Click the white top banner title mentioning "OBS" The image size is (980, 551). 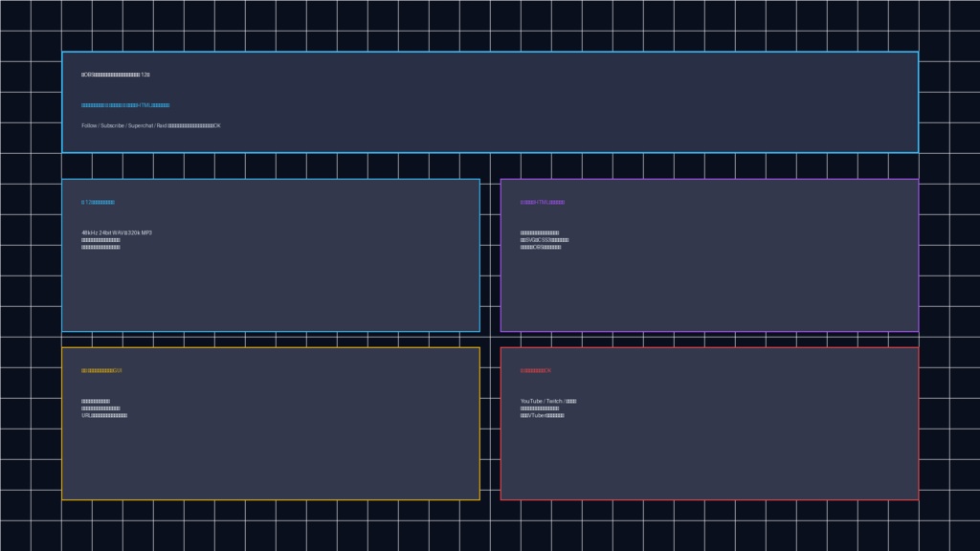tap(116, 75)
